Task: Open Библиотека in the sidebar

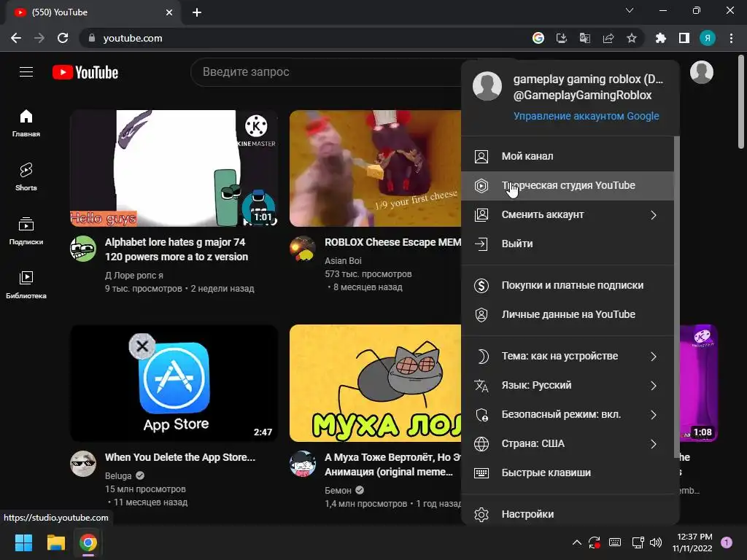Action: coord(26,285)
